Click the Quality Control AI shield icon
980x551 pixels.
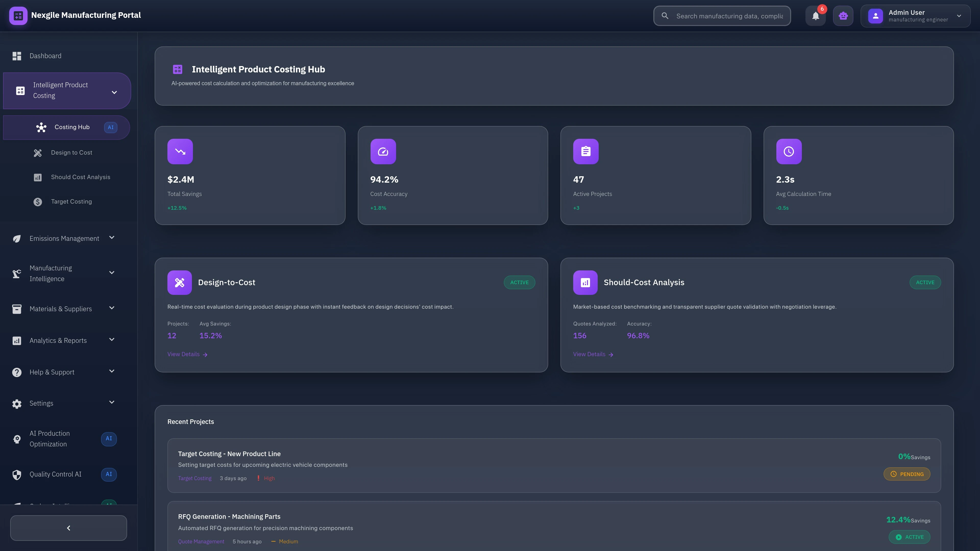tap(17, 474)
